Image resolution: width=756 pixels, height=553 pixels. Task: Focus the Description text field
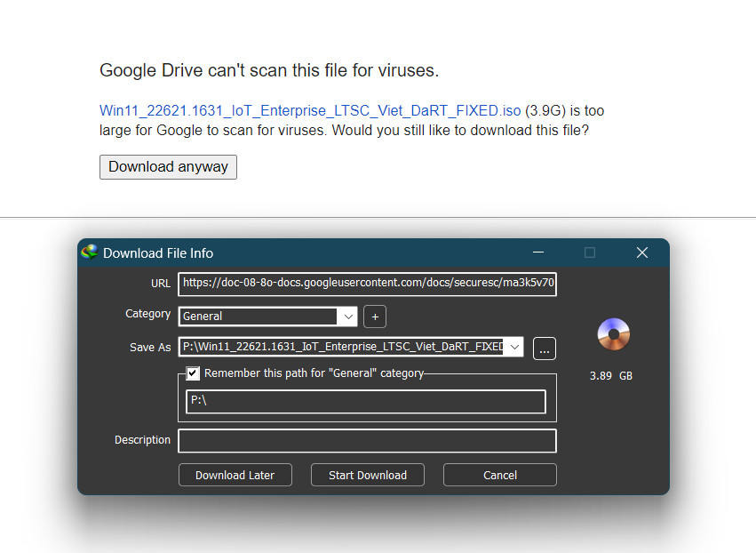point(367,441)
